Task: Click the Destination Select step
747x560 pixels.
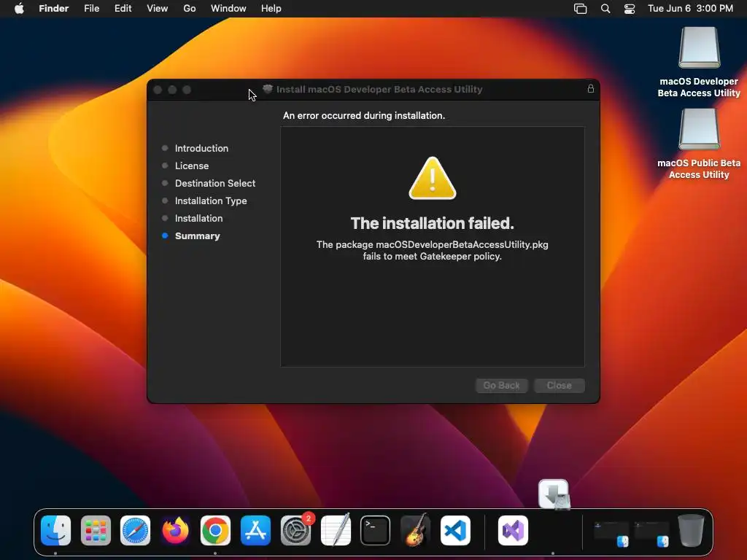Action: pyautogui.click(x=215, y=183)
